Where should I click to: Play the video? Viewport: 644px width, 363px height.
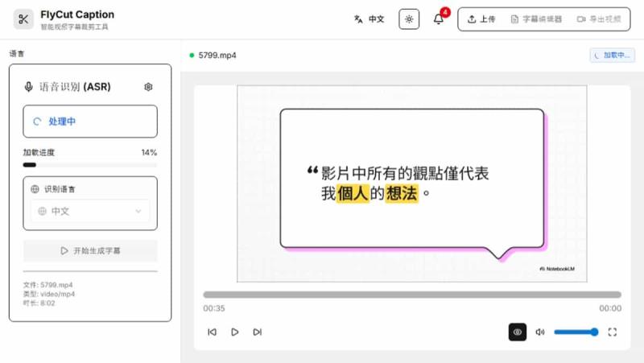tap(235, 332)
